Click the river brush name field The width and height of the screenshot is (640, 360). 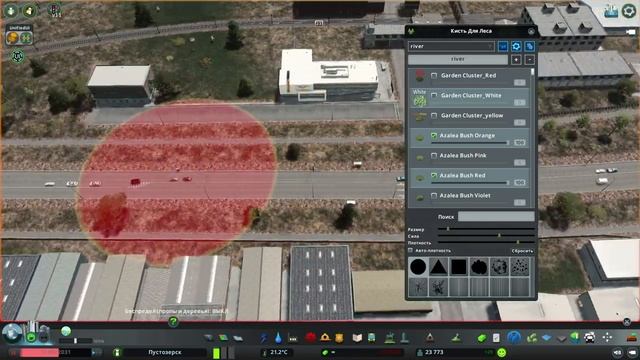coord(458,60)
